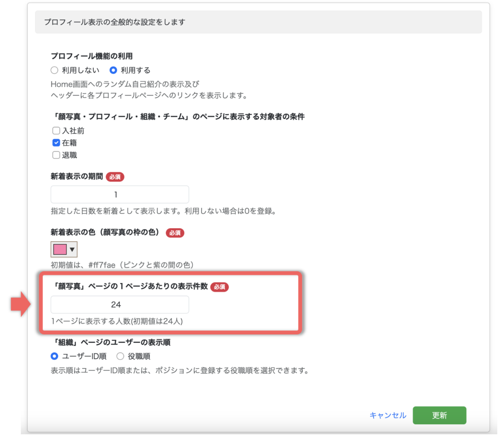The height and width of the screenshot is (441, 504).
Task: Open the color picker dropdown arrow
Action: pos(72,249)
